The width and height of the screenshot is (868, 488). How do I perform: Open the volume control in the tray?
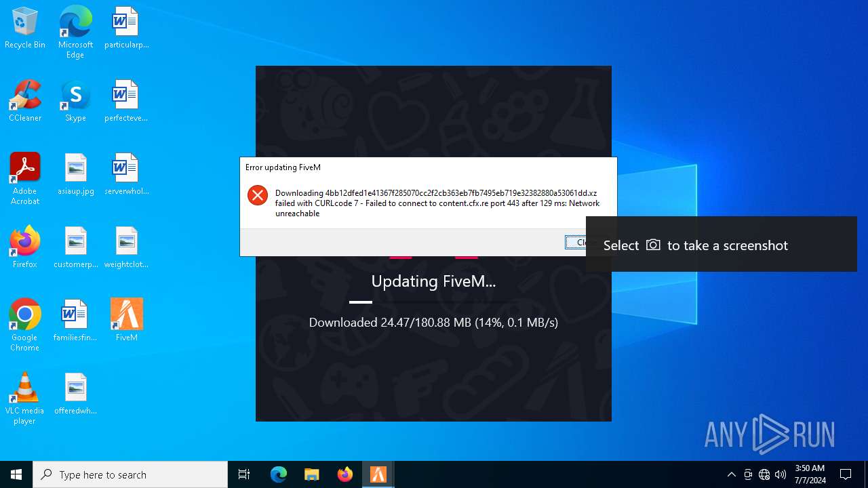click(781, 474)
